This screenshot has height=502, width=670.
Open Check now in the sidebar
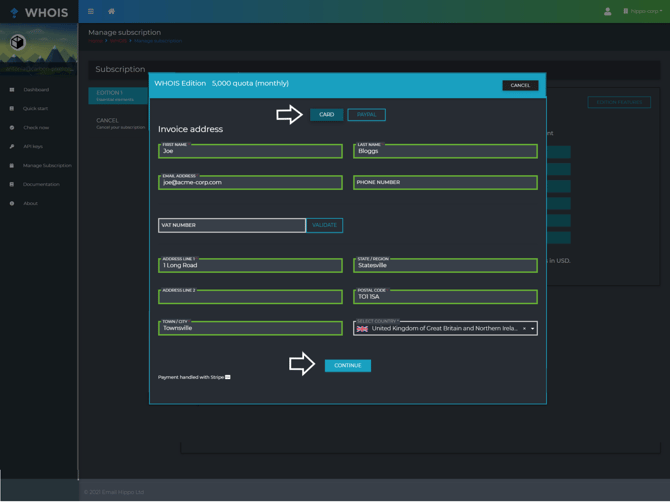(36, 128)
